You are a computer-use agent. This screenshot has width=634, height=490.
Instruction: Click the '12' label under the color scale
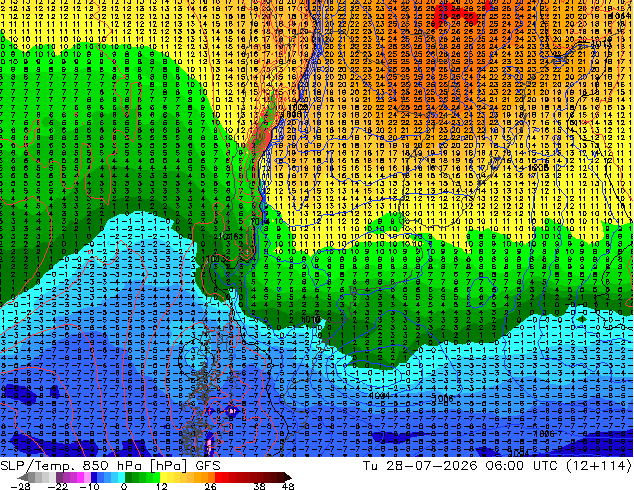click(x=162, y=486)
